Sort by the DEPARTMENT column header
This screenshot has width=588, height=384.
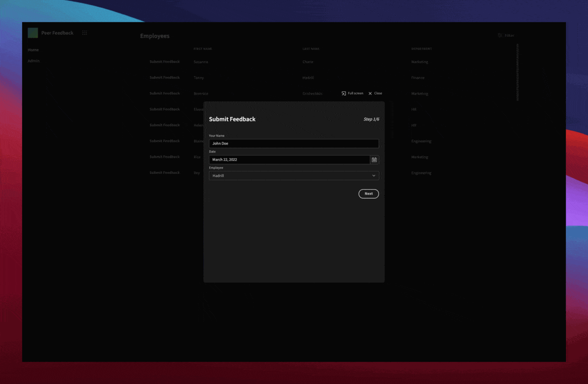pos(422,48)
